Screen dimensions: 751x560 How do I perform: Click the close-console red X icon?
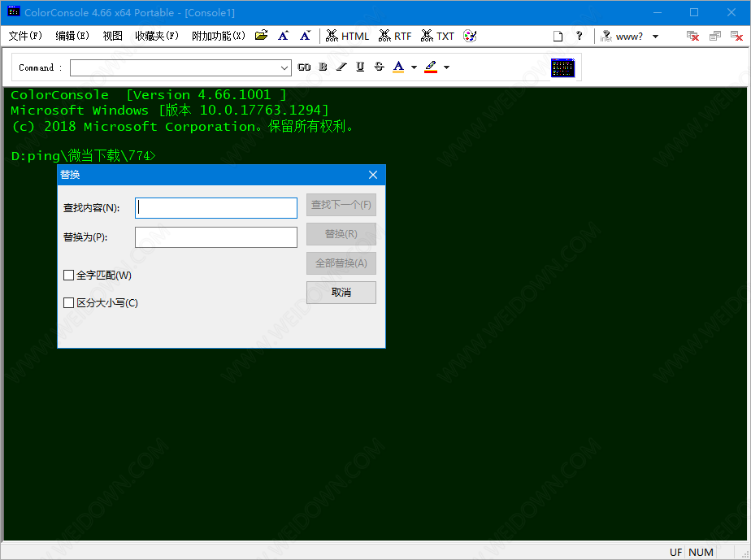pos(692,36)
